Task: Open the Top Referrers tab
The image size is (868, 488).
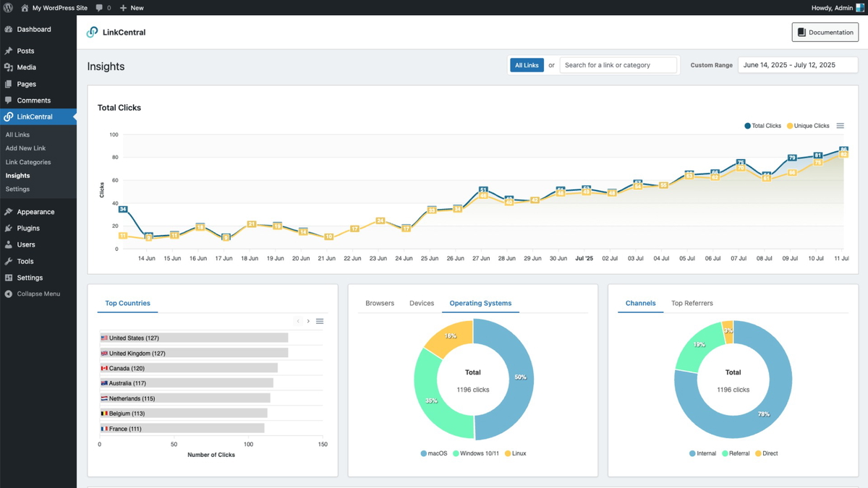Action: click(692, 303)
